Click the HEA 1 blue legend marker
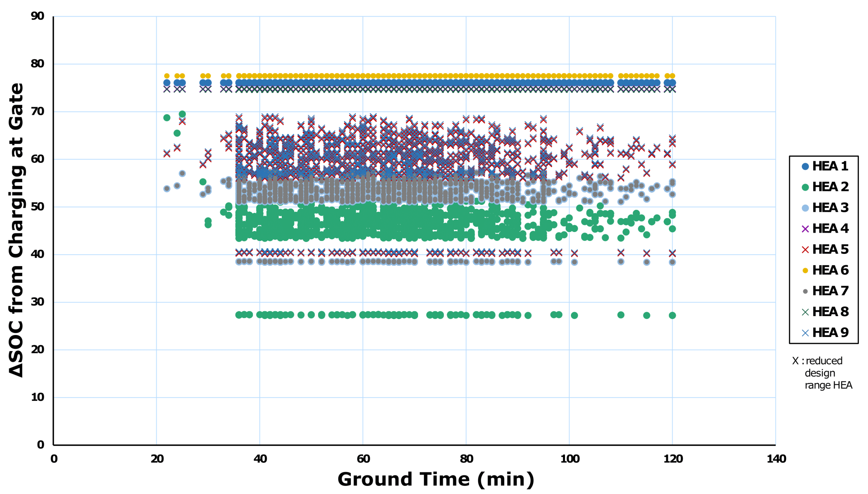This screenshot has height=494, width=868. click(x=805, y=166)
